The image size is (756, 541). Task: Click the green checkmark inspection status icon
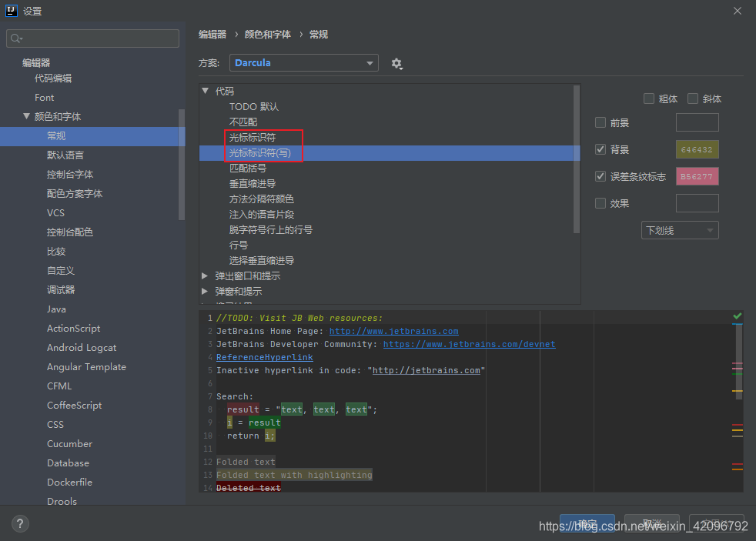pyautogui.click(x=738, y=316)
